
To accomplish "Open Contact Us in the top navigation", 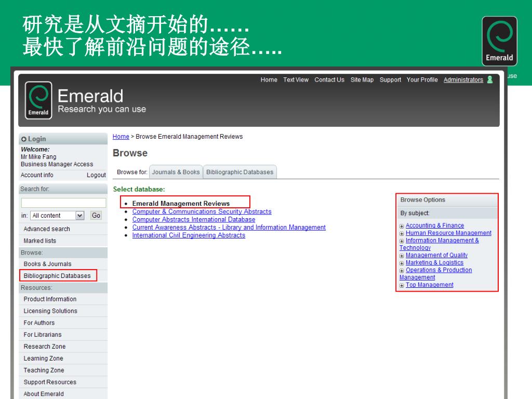I will (x=329, y=79).
